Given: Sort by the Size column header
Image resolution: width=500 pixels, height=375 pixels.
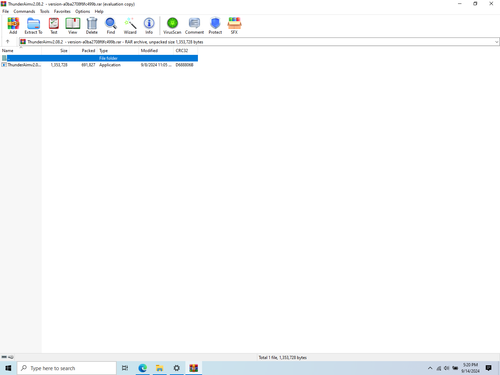Looking at the screenshot, I should point(56,51).
